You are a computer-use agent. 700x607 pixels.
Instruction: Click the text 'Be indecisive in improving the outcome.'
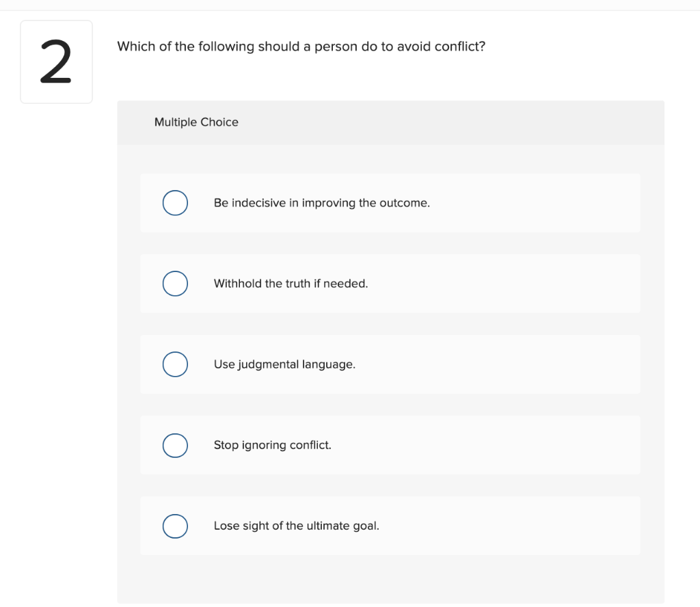[x=322, y=203]
